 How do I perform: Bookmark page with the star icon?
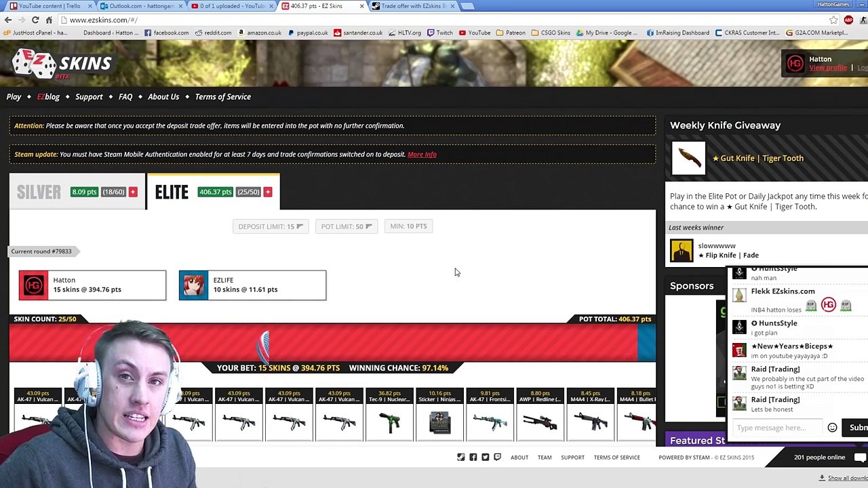pyautogui.click(x=833, y=20)
